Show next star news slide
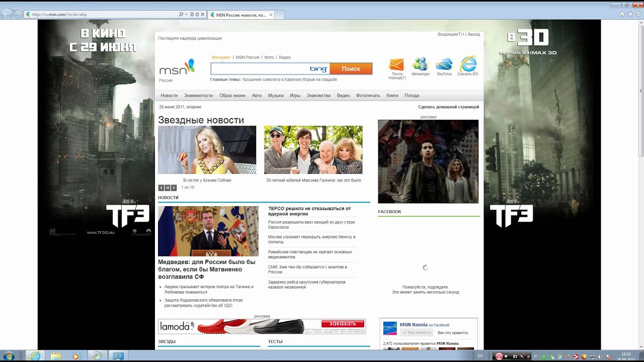This screenshot has width=644, height=362. point(174,188)
